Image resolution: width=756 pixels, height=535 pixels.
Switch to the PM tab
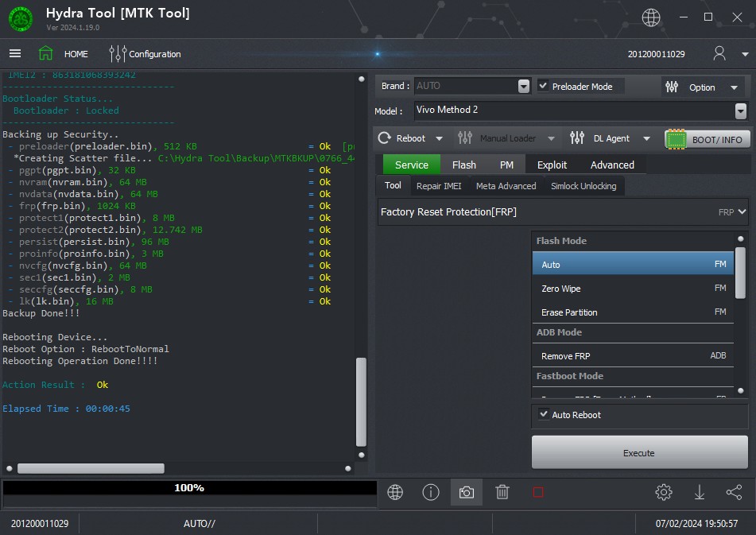(x=506, y=165)
